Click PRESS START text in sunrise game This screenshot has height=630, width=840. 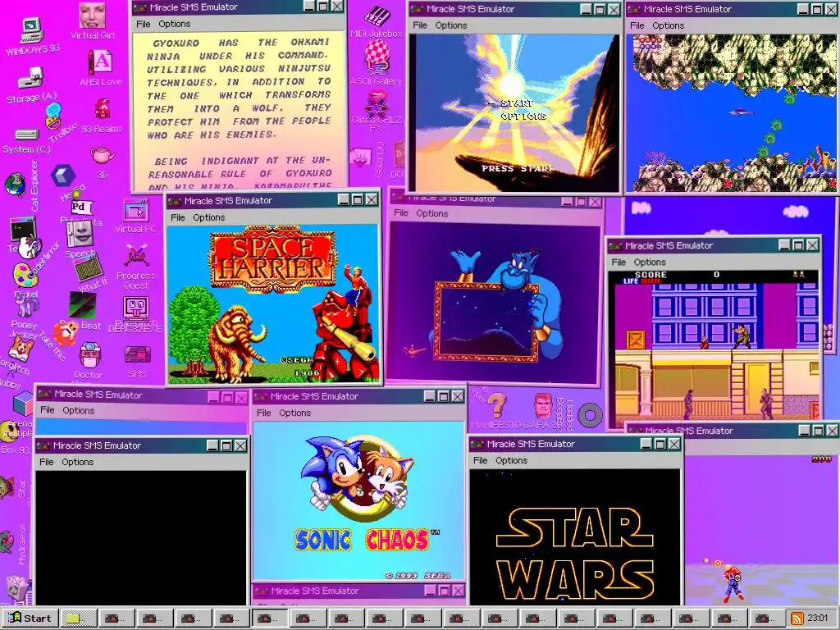click(518, 168)
